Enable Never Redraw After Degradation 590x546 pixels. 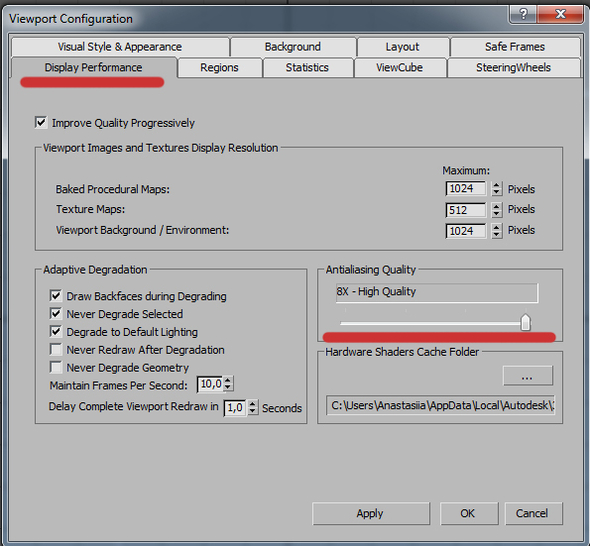pyautogui.click(x=56, y=350)
